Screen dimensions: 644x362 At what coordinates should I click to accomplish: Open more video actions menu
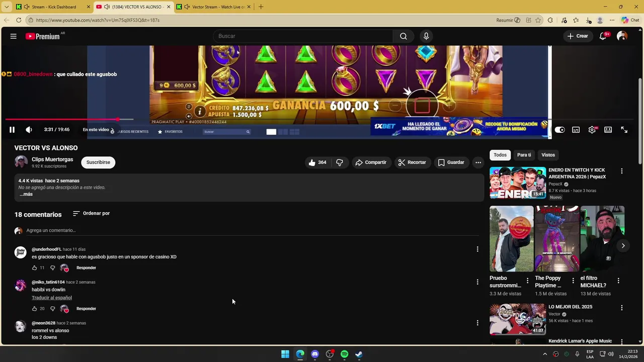click(478, 162)
